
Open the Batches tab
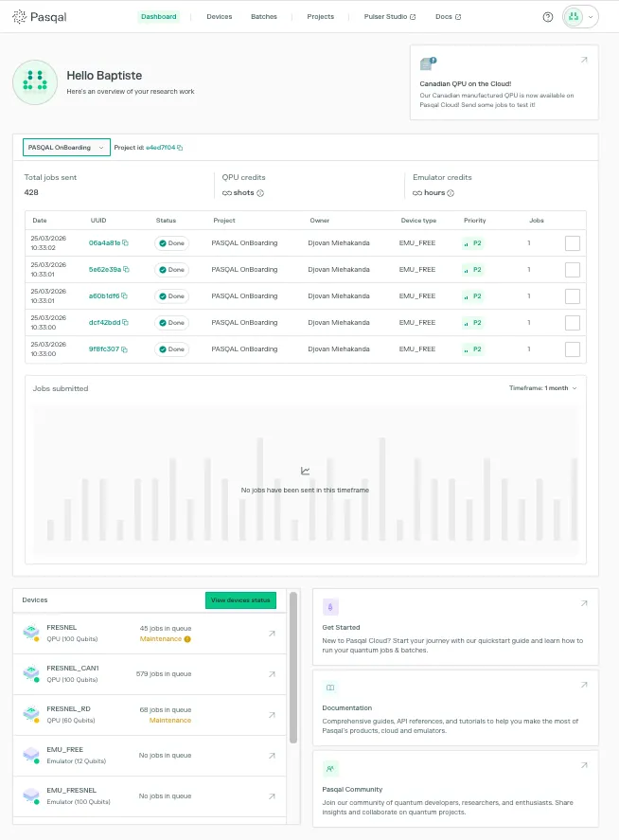pyautogui.click(x=264, y=17)
